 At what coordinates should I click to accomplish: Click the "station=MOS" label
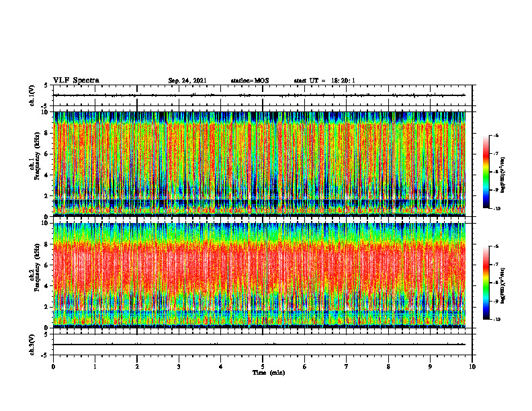(250, 81)
